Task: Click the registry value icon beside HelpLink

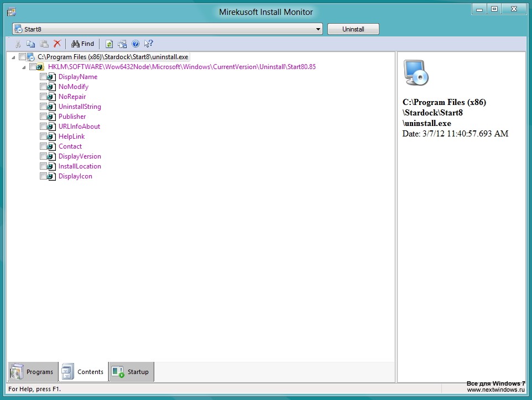Action: click(x=51, y=136)
